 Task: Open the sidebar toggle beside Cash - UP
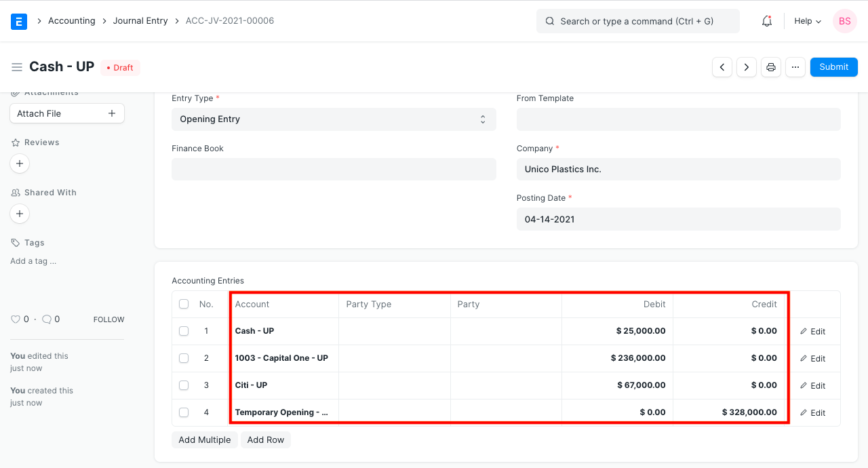click(x=17, y=66)
